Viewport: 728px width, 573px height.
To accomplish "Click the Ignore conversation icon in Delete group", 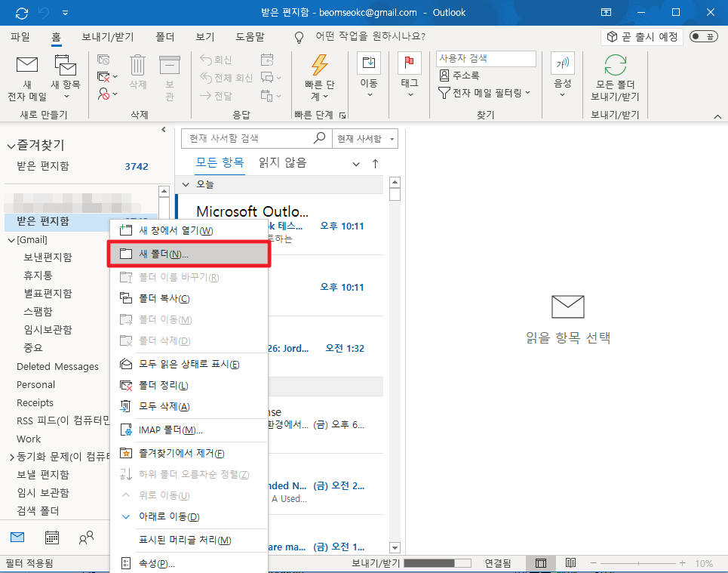I will pyautogui.click(x=103, y=60).
